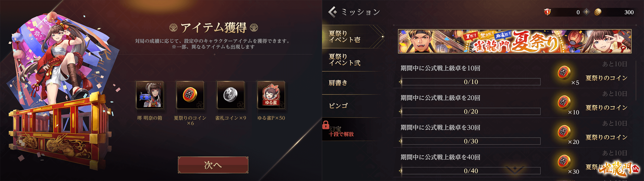Screen dimensions: 644x181
Task: Tap the festival coin ×20 reward icon
Action: [564, 132]
